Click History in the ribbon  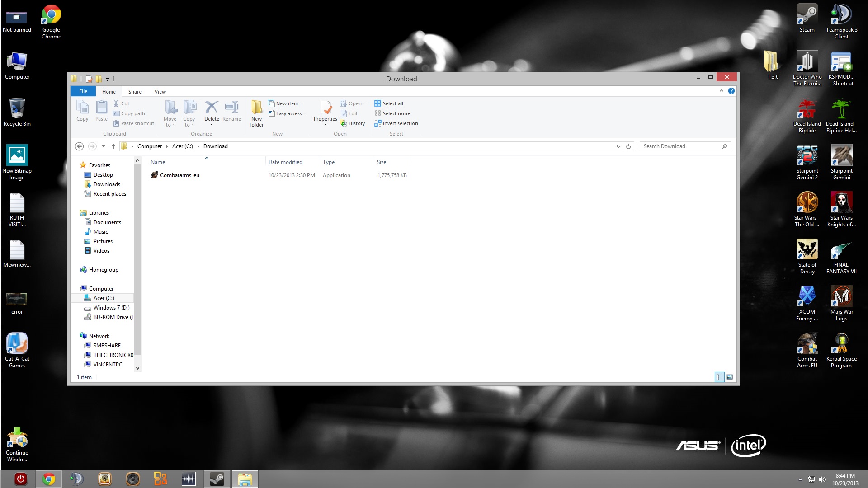pyautogui.click(x=353, y=123)
